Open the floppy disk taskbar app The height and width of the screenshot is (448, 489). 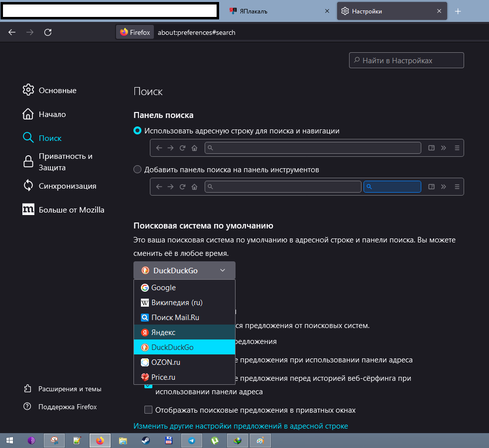coord(169,440)
